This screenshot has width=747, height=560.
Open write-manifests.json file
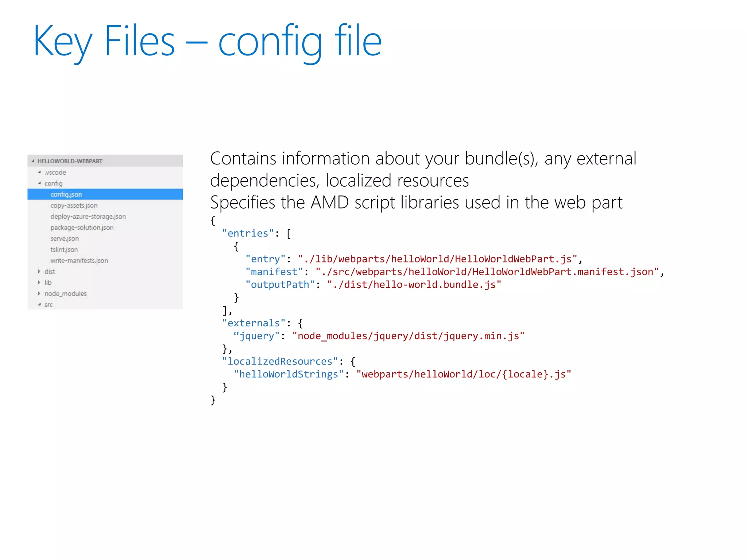[79, 261]
